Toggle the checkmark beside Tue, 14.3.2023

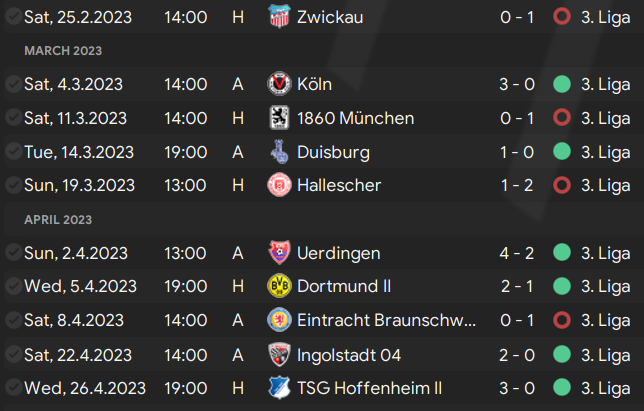click(14, 152)
